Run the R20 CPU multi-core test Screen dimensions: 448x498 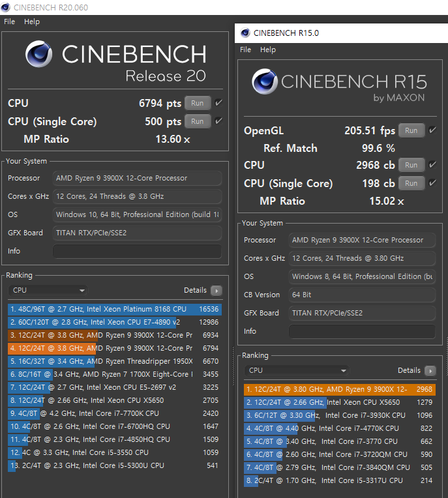198,103
